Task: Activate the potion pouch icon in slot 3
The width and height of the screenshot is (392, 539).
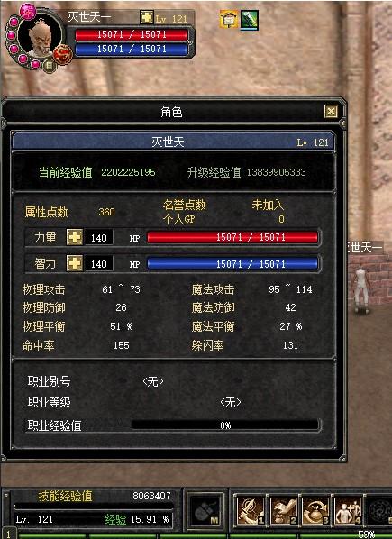Action: pyautogui.click(x=315, y=511)
